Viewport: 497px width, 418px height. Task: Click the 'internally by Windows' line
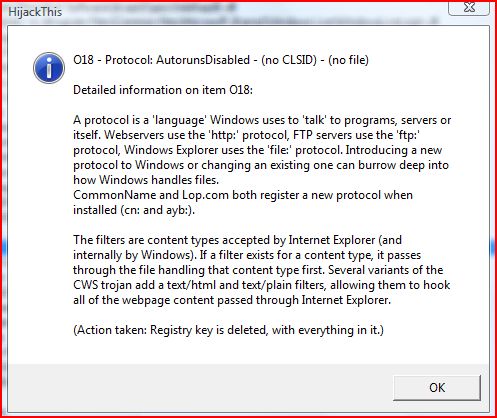[247, 255]
